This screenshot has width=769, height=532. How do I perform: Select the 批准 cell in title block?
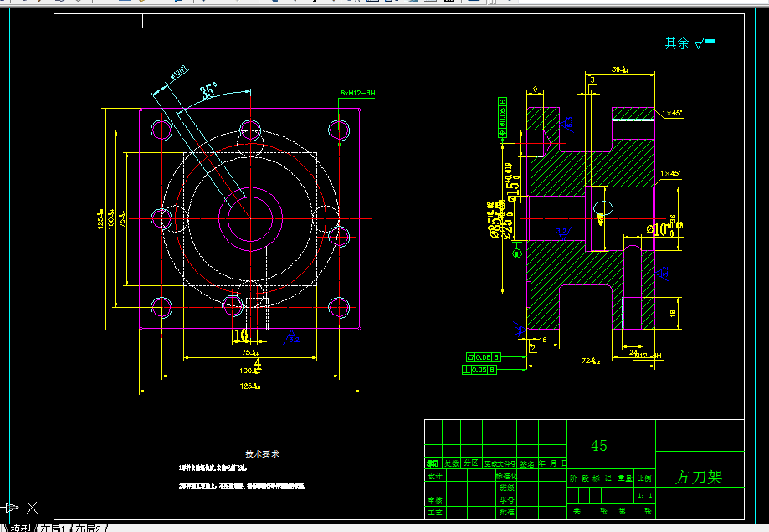coord(506,513)
